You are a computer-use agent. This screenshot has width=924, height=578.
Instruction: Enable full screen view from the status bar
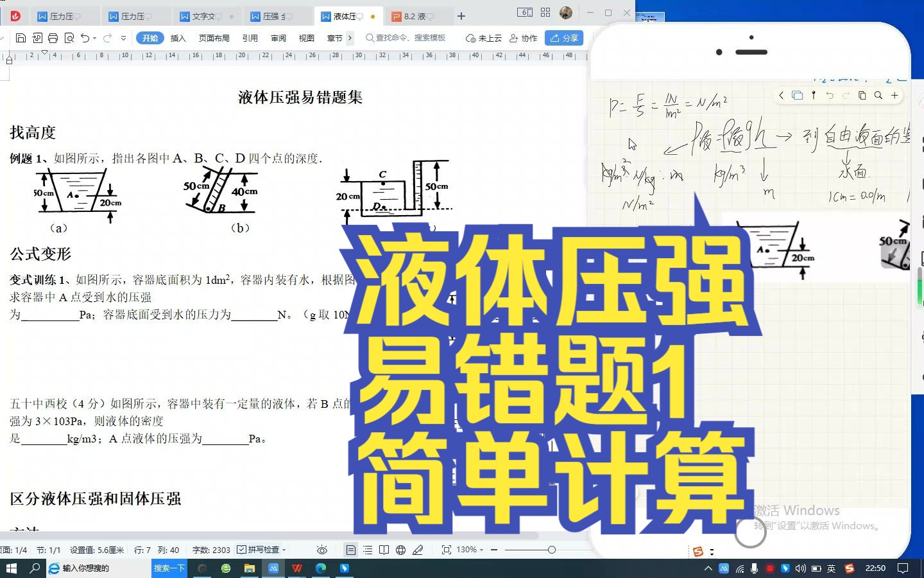point(447,550)
